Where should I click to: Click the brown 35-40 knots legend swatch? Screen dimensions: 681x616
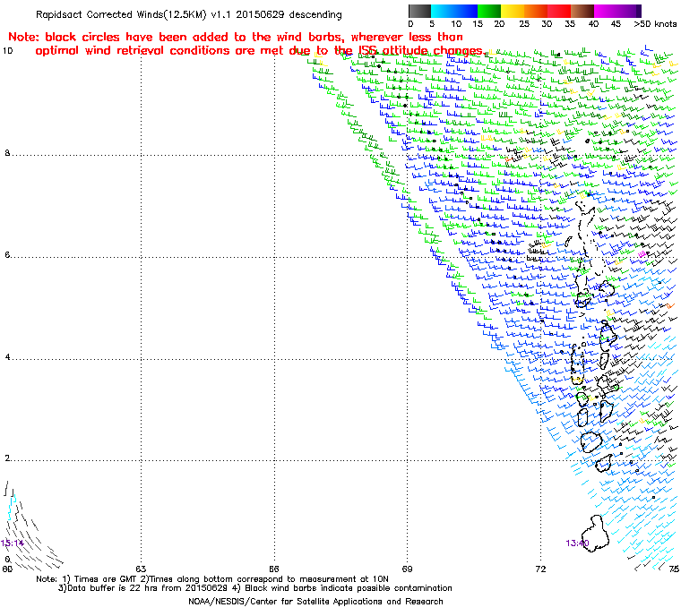(582, 11)
